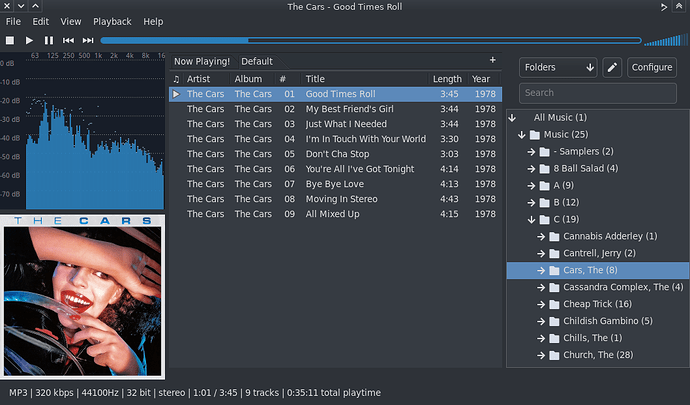Click the now-playing arrow icon on Good Times Roll
The width and height of the screenshot is (690, 405).
point(176,94)
